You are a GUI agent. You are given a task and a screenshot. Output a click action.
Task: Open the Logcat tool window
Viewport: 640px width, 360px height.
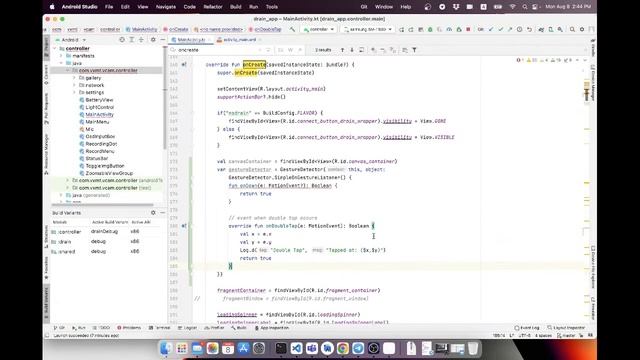pyautogui.click(x=187, y=328)
